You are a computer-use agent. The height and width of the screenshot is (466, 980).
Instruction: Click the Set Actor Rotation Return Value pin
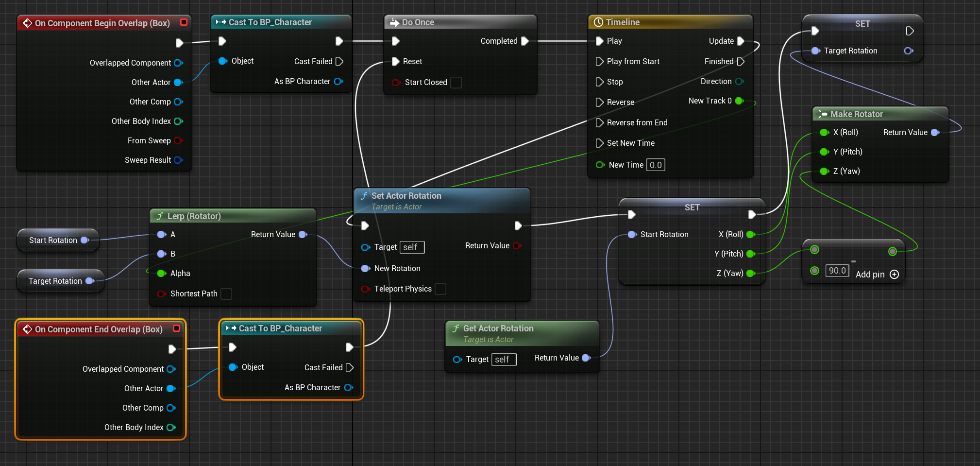[x=517, y=246]
